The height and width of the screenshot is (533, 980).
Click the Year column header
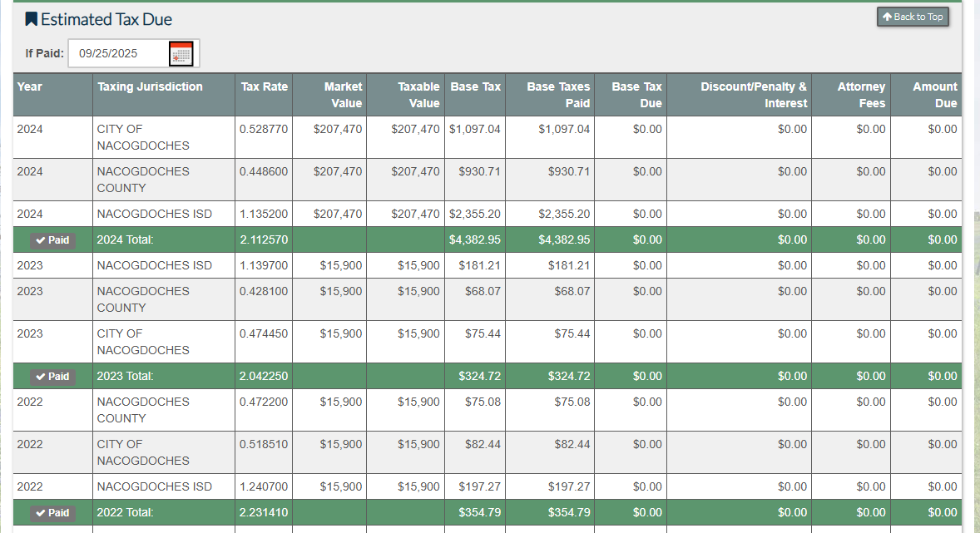coord(30,86)
